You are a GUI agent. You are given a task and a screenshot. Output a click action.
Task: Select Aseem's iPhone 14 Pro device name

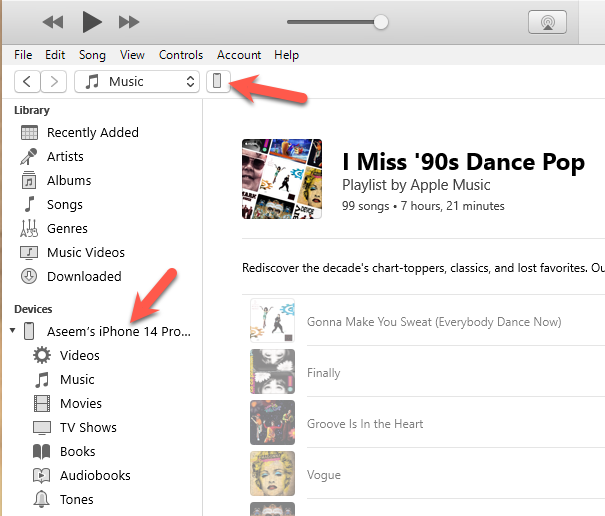pos(119,332)
